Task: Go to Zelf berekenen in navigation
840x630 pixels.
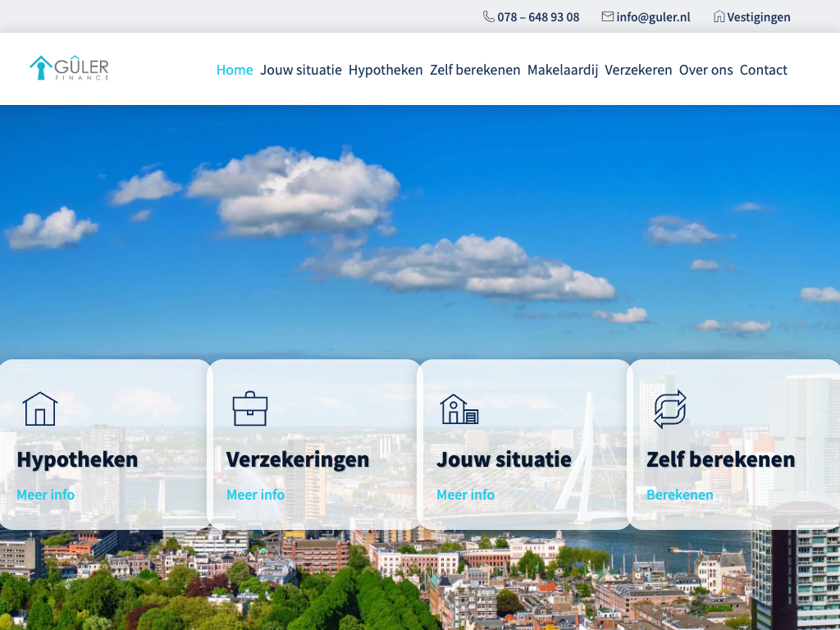Action: coord(475,70)
